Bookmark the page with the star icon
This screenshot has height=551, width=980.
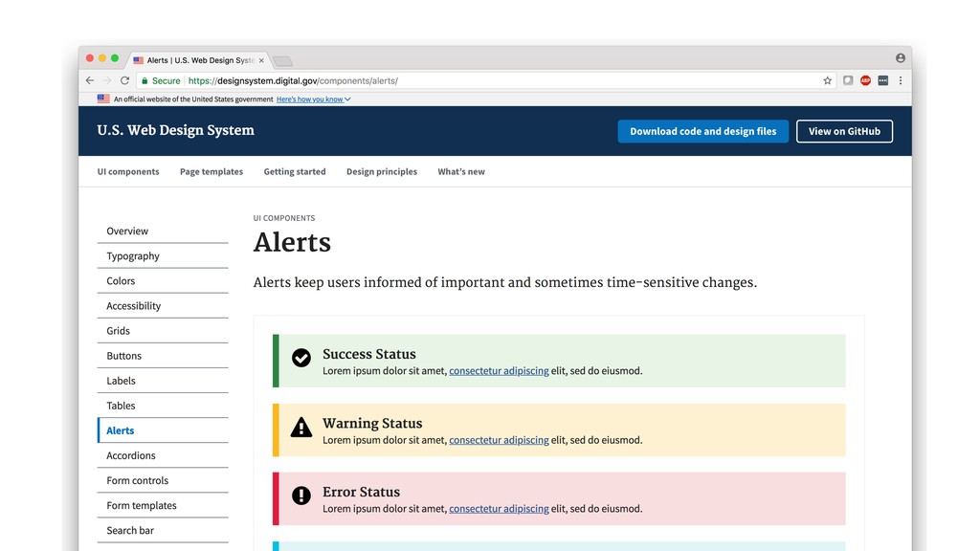click(x=828, y=80)
